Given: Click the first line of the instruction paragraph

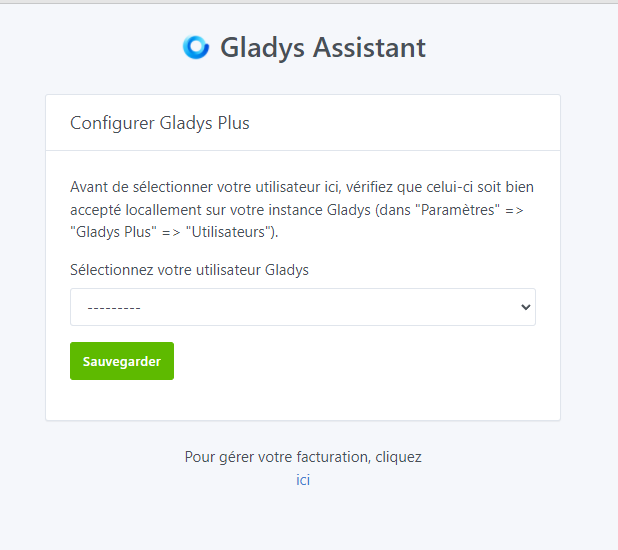Looking at the screenshot, I should (302, 187).
